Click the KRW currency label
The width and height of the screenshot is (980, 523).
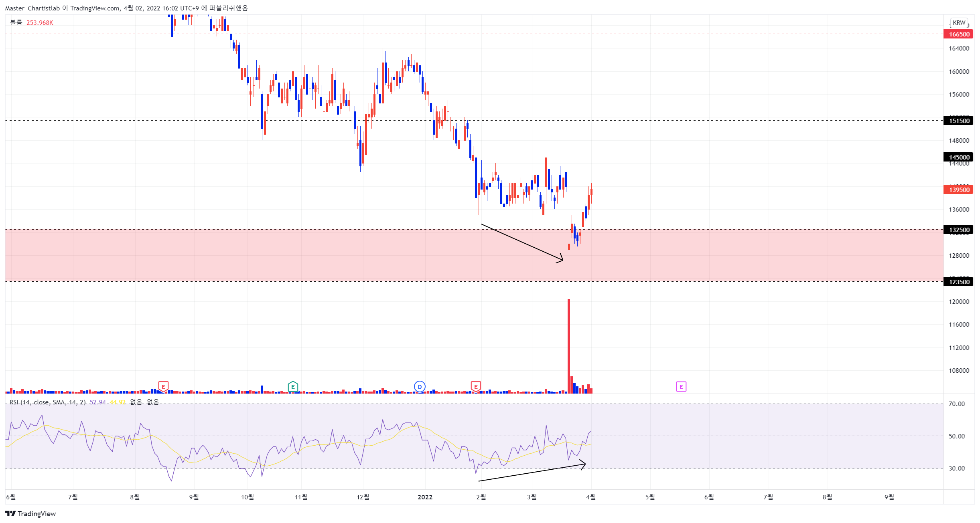[x=959, y=23]
